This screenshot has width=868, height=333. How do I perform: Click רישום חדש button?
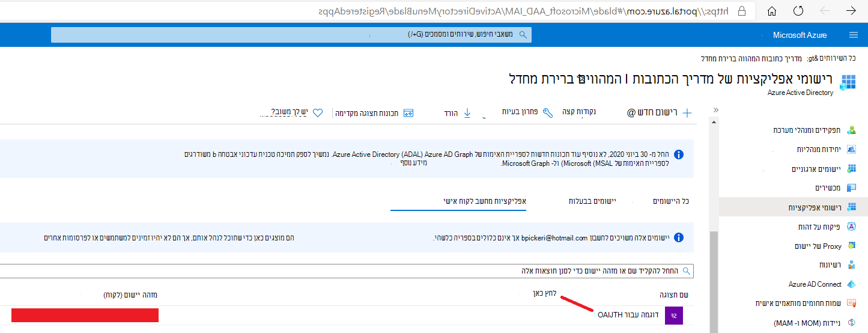pyautogui.click(x=660, y=112)
